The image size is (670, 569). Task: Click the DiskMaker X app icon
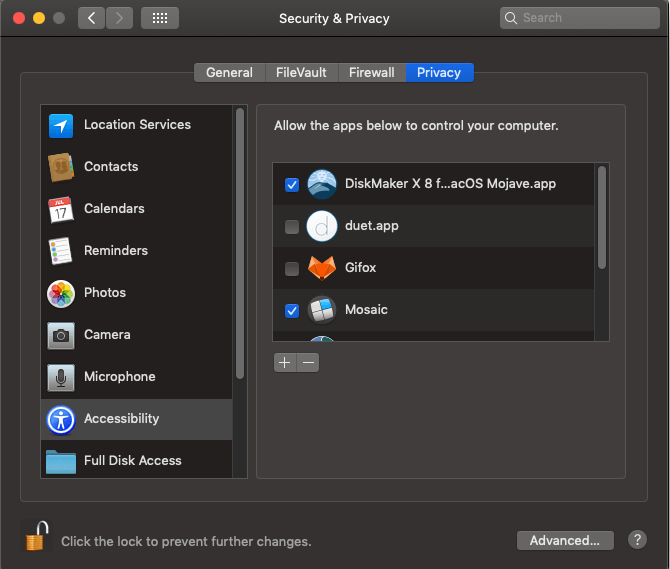point(322,184)
